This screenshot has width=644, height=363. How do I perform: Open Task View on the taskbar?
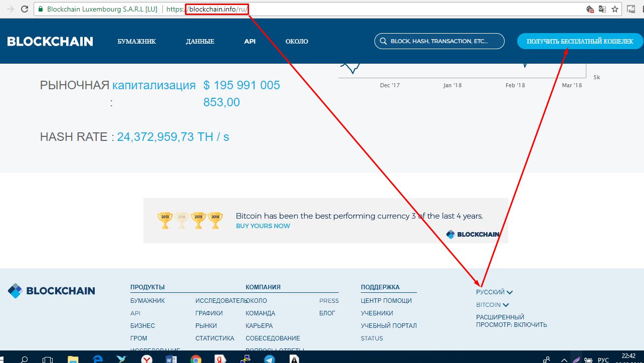pyautogui.click(x=48, y=359)
